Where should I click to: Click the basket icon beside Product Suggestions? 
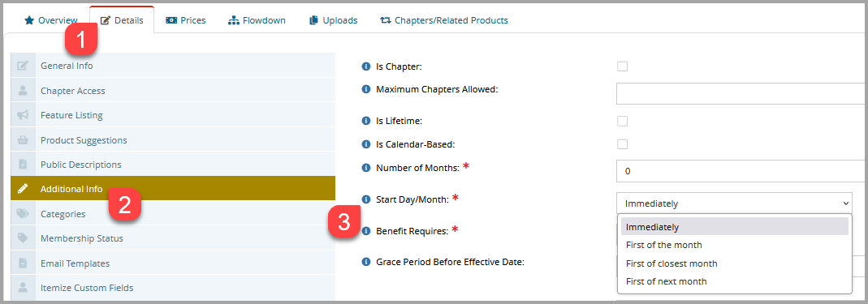click(23, 139)
